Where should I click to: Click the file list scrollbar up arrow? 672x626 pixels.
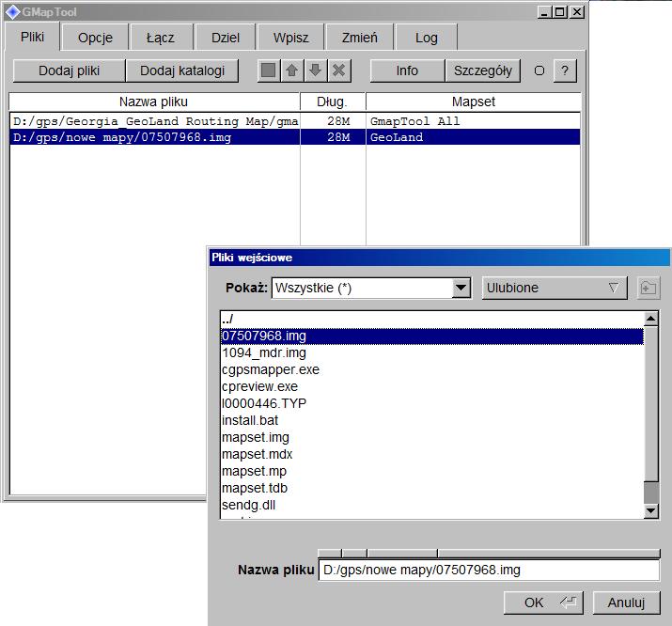(651, 319)
